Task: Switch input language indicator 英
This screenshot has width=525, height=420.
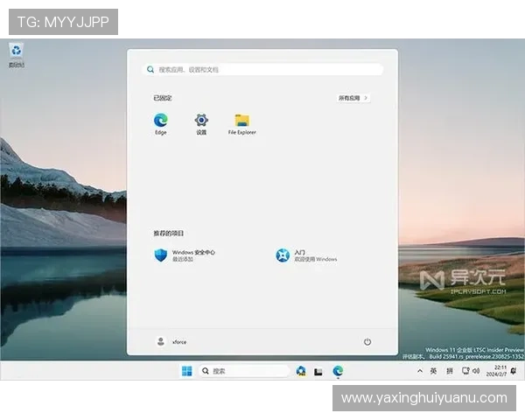Action: click(x=433, y=371)
